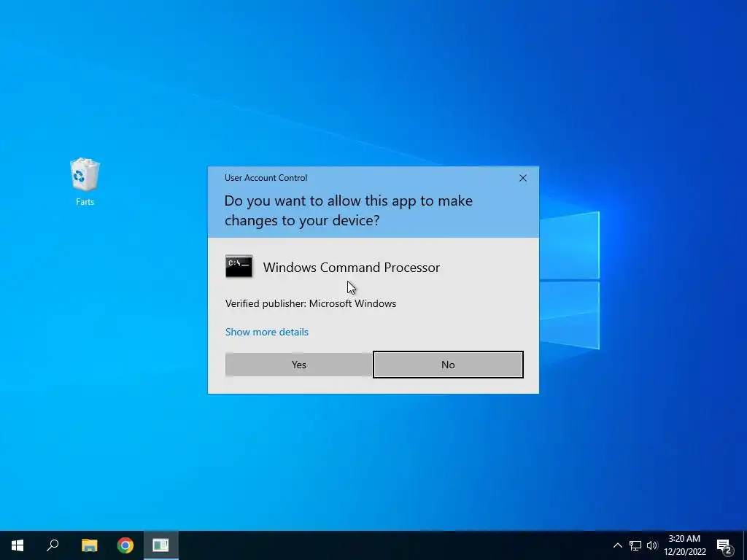The height and width of the screenshot is (560, 747).
Task: Close the User Account Control dialog
Action: click(x=522, y=178)
